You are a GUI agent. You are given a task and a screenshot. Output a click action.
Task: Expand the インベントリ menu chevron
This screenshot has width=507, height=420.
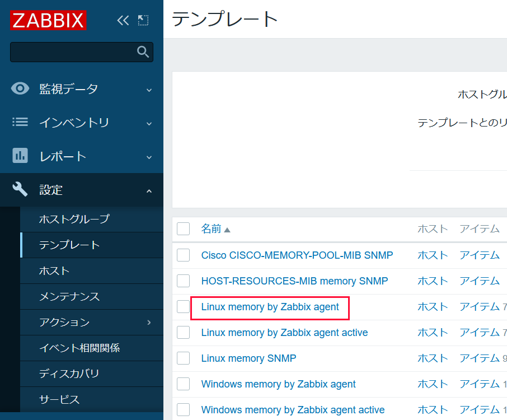pyautogui.click(x=149, y=124)
